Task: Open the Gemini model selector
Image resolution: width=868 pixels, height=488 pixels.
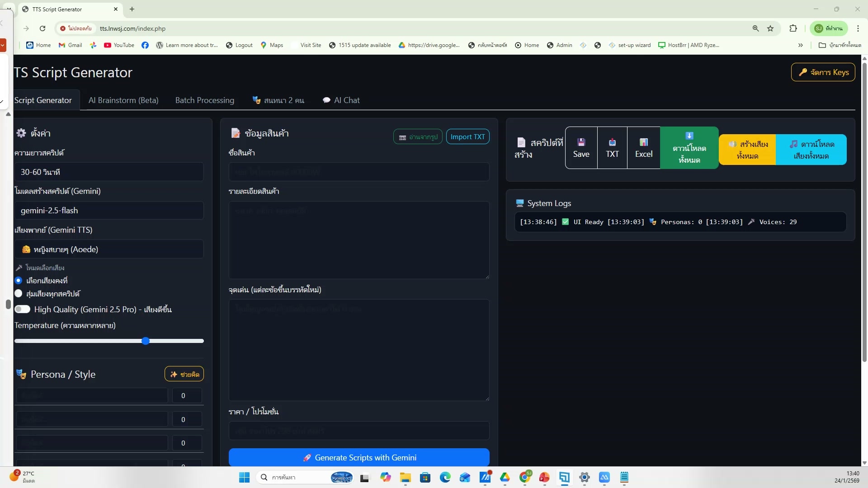Action: (x=109, y=210)
